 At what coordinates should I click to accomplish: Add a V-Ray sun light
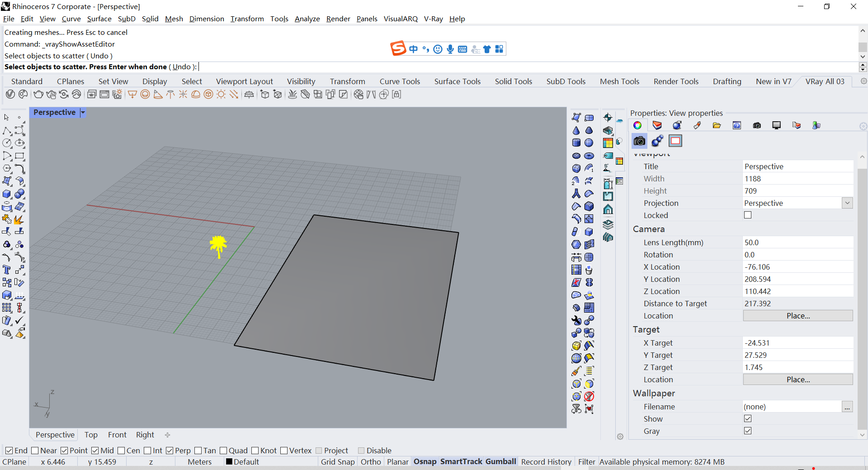click(221, 94)
